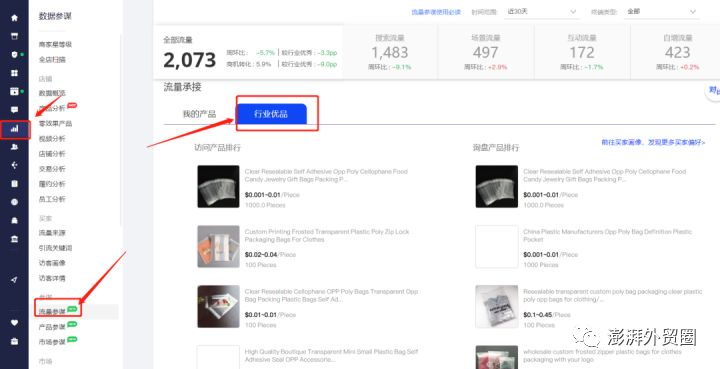Image resolution: width=720 pixels, height=369 pixels.
Task: Open 产品参谋 menu item
Action: coord(52,327)
